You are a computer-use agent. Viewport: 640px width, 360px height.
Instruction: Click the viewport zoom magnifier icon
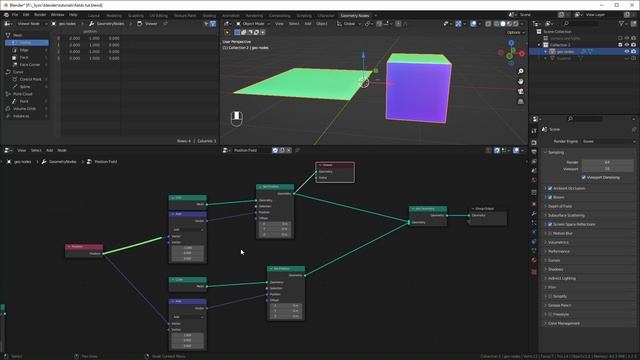coord(520,71)
